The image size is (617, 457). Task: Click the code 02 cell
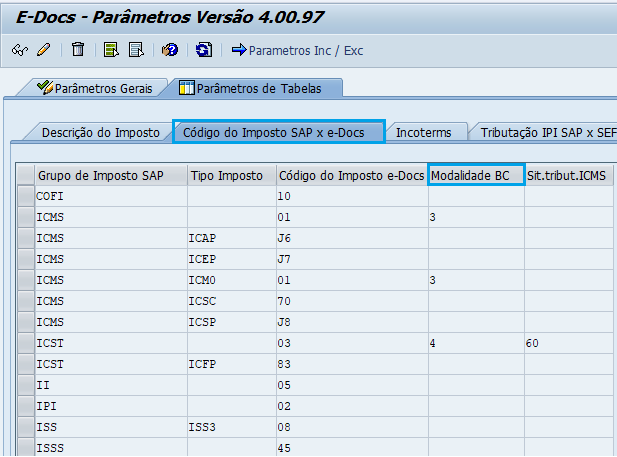[x=352, y=406]
